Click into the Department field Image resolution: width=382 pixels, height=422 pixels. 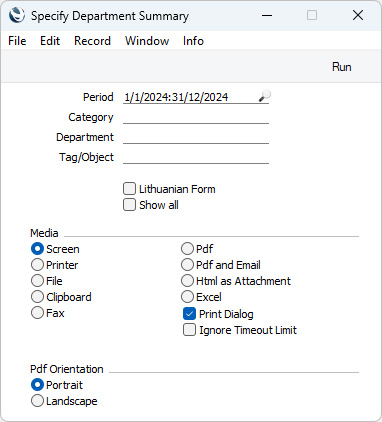coord(196,137)
